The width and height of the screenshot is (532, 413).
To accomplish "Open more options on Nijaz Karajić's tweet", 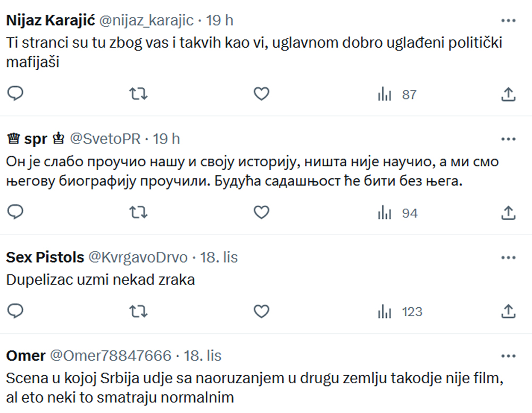I will [x=508, y=21].
